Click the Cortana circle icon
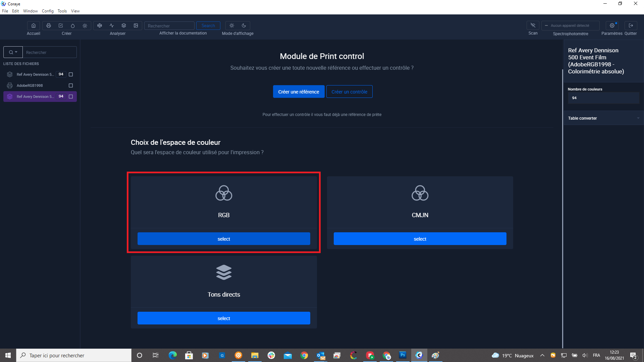Image resolution: width=644 pixels, height=362 pixels. tap(140, 355)
